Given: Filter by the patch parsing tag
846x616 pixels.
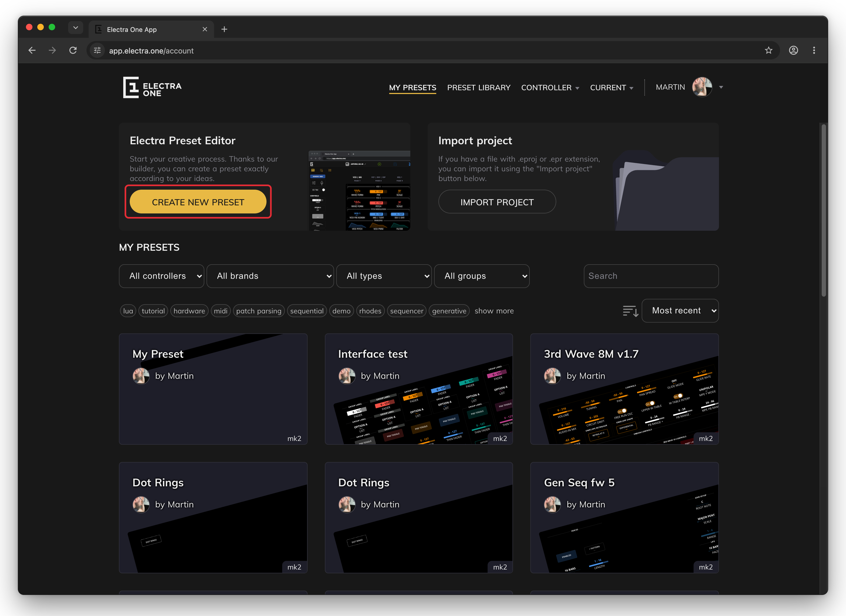Looking at the screenshot, I should (258, 311).
